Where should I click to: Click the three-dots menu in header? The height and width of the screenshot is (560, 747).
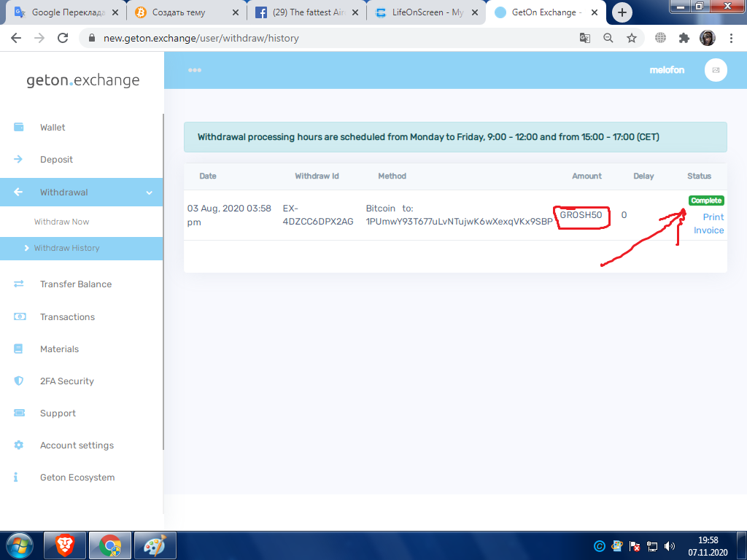(x=194, y=70)
